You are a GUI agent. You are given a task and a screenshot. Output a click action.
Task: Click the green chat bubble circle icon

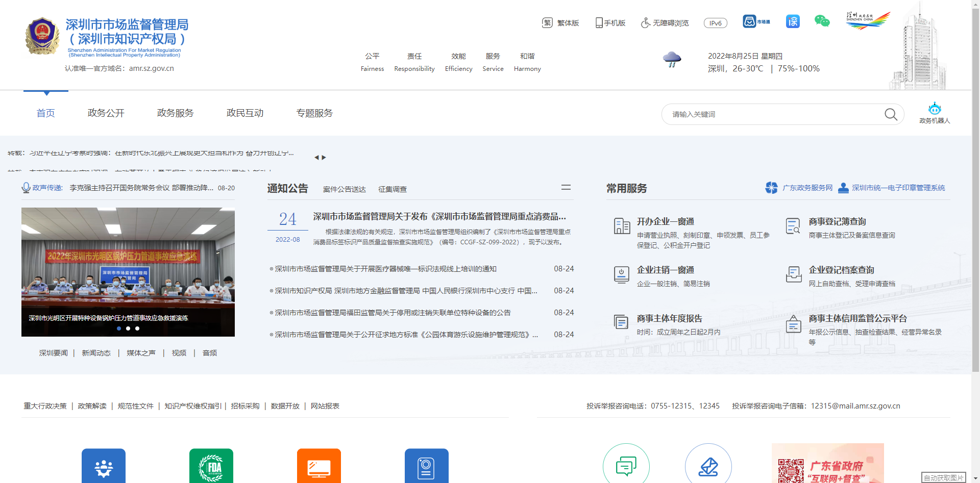click(x=626, y=463)
